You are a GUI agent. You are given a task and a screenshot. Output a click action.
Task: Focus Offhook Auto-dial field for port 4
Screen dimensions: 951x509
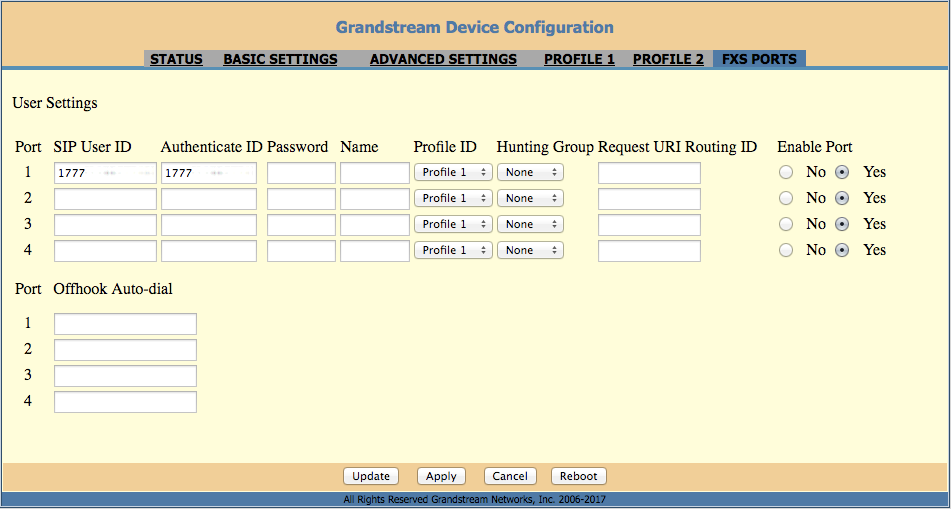[126, 402]
